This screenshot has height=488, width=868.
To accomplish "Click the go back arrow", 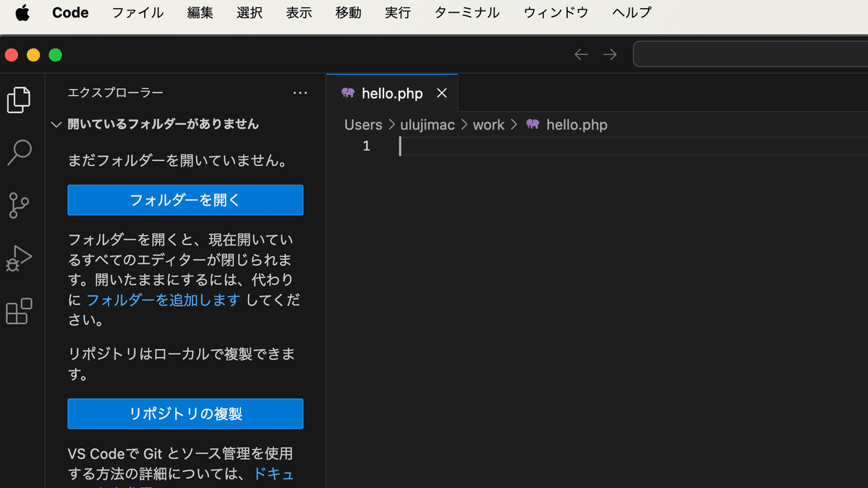I will coord(581,54).
